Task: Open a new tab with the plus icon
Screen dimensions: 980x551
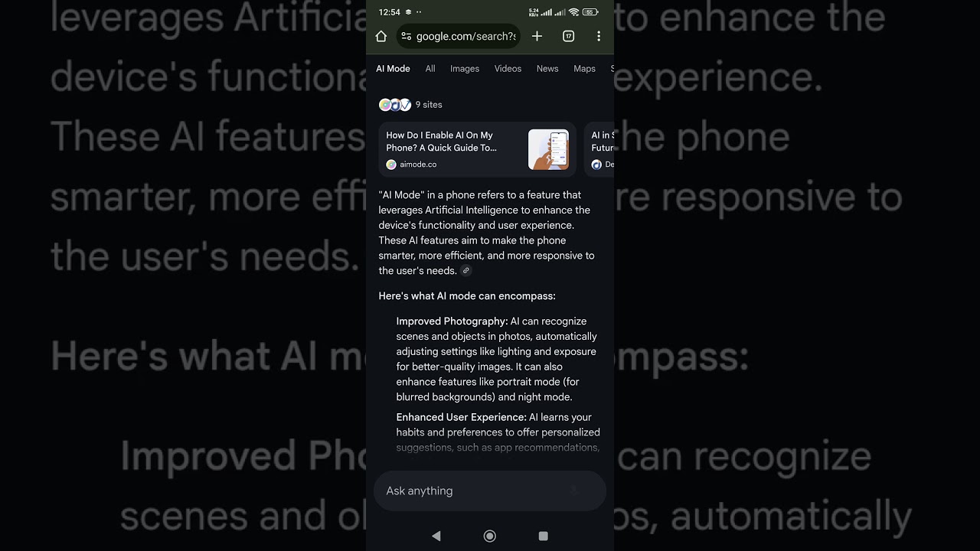Action: coord(537,36)
